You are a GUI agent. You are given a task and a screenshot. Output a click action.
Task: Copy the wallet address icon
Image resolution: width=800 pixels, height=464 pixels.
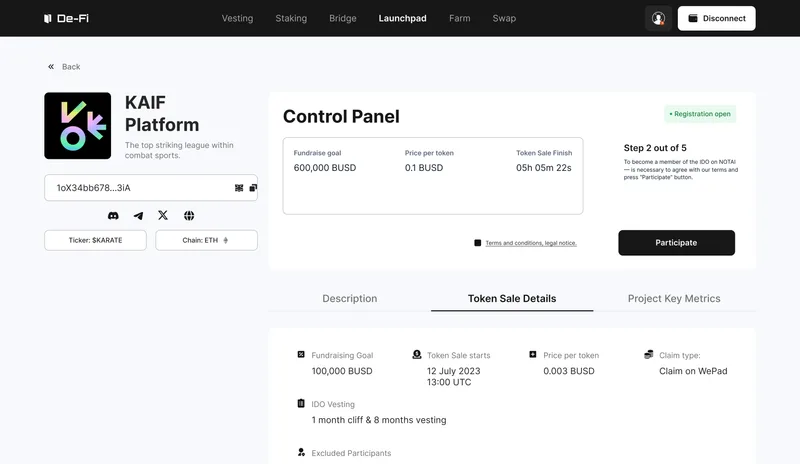(253, 188)
